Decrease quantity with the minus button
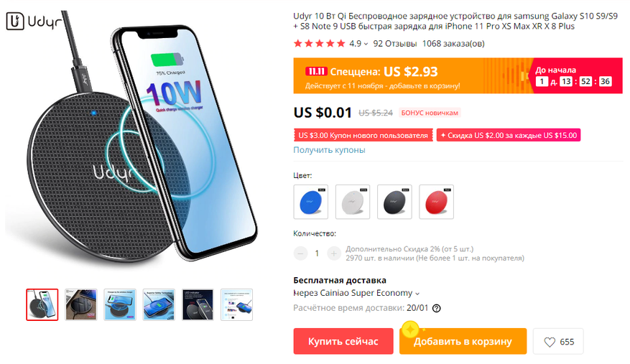 coord(300,253)
